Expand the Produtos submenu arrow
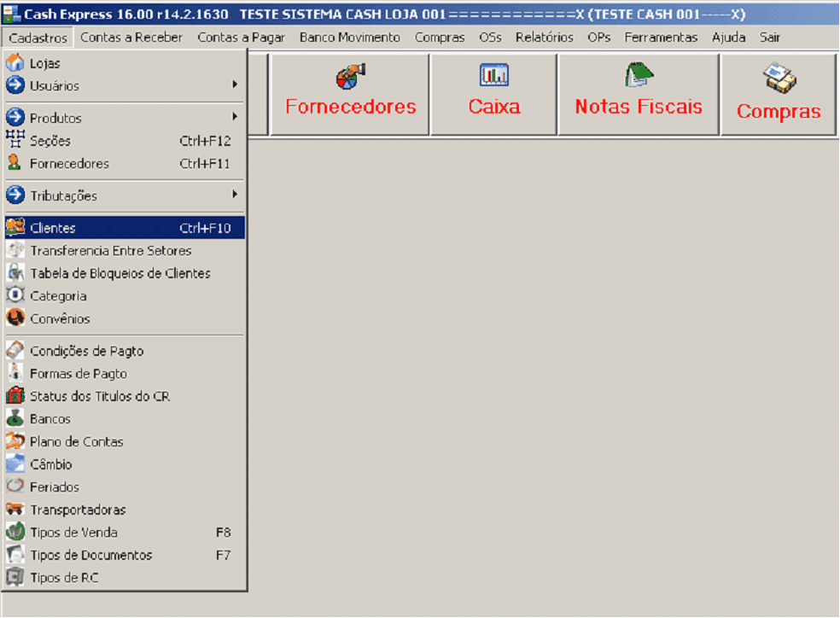Viewport: 840px width, 618px height. coord(234,117)
